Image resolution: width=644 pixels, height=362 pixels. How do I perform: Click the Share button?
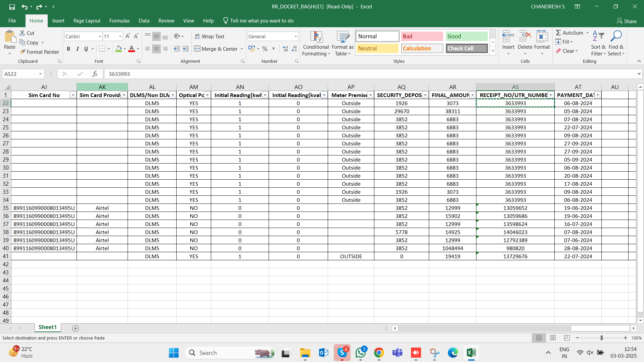click(626, 21)
